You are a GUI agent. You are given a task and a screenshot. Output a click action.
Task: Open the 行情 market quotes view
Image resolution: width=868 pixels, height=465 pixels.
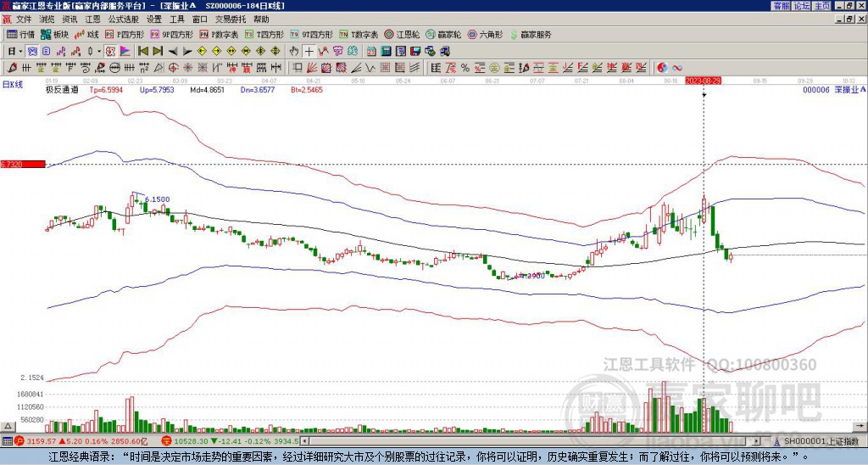tap(20, 34)
